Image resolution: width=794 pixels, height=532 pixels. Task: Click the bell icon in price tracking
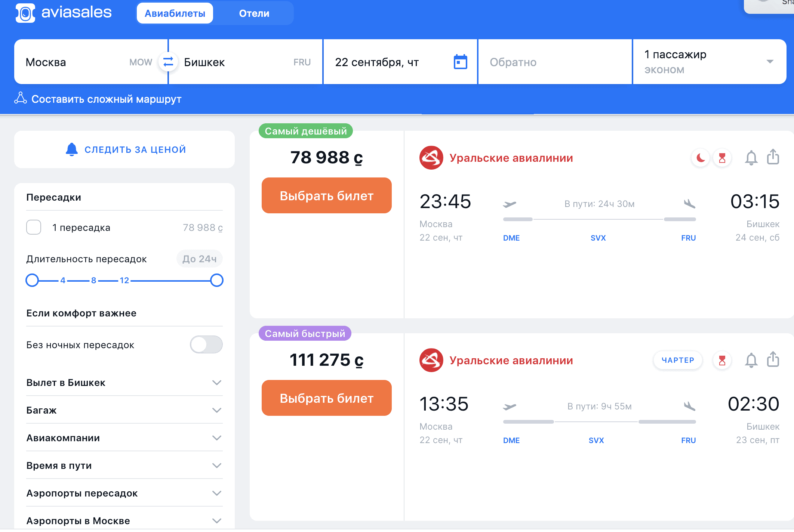72,149
